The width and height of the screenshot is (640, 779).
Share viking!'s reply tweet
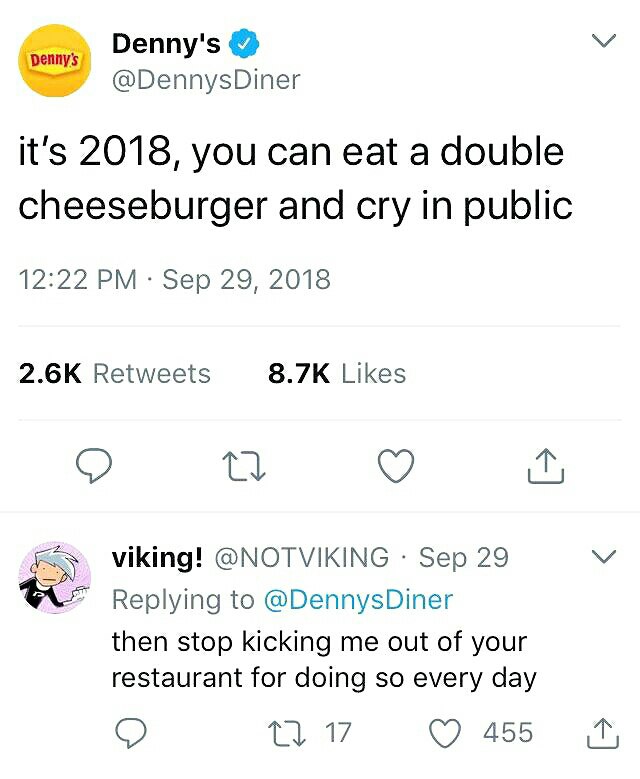pos(603,733)
